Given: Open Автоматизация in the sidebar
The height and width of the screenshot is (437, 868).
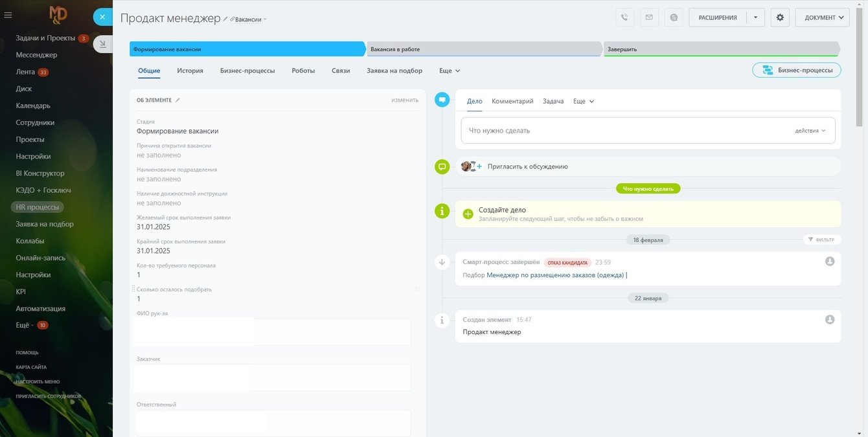Looking at the screenshot, I should pyautogui.click(x=40, y=309).
